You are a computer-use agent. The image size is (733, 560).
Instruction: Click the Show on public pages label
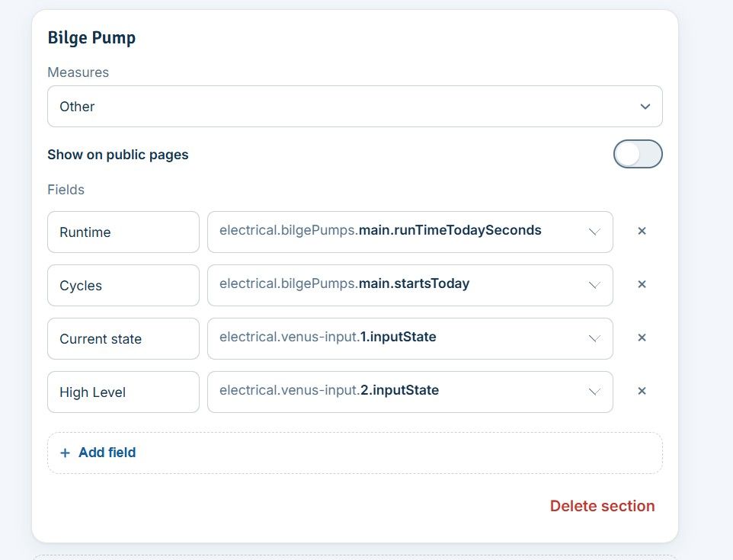click(118, 155)
